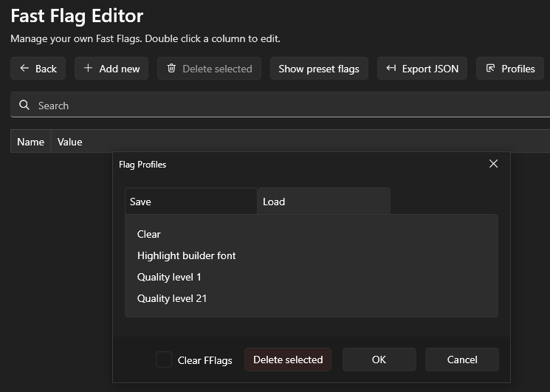This screenshot has height=392, width=550.
Task: Click the Name column header
Action: pos(30,142)
